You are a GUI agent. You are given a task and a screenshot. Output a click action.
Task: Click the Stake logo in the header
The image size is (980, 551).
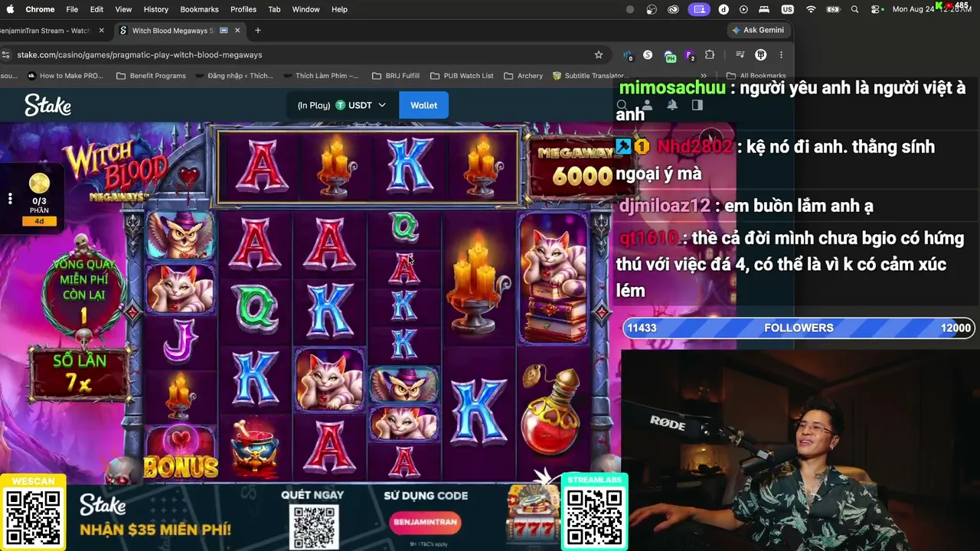pyautogui.click(x=47, y=106)
